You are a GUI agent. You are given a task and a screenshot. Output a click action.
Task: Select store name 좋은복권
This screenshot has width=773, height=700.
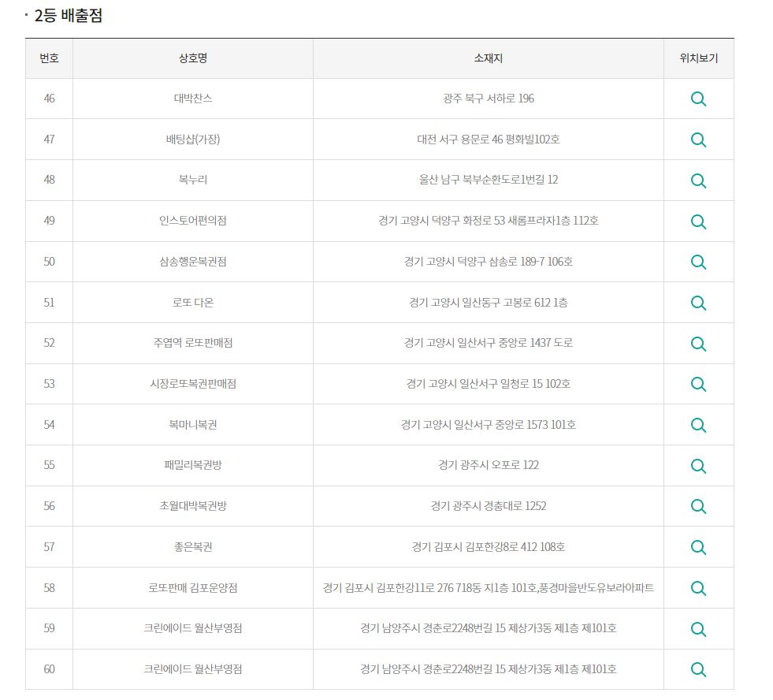(x=193, y=547)
